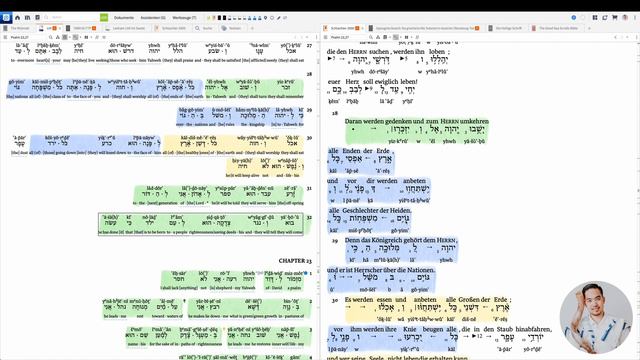The width and height of the screenshot is (640, 360).
Task: Add a new tab in left pane
Action: [252, 28]
